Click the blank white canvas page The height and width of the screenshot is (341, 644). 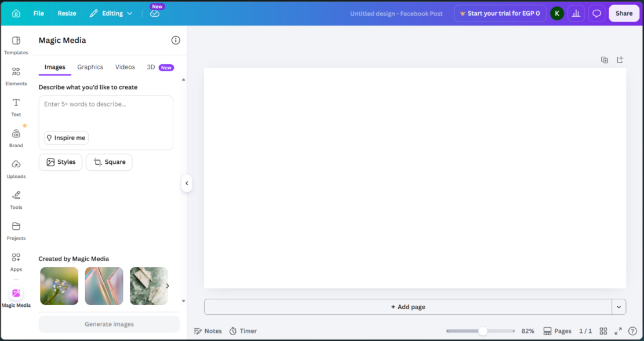[415, 178]
